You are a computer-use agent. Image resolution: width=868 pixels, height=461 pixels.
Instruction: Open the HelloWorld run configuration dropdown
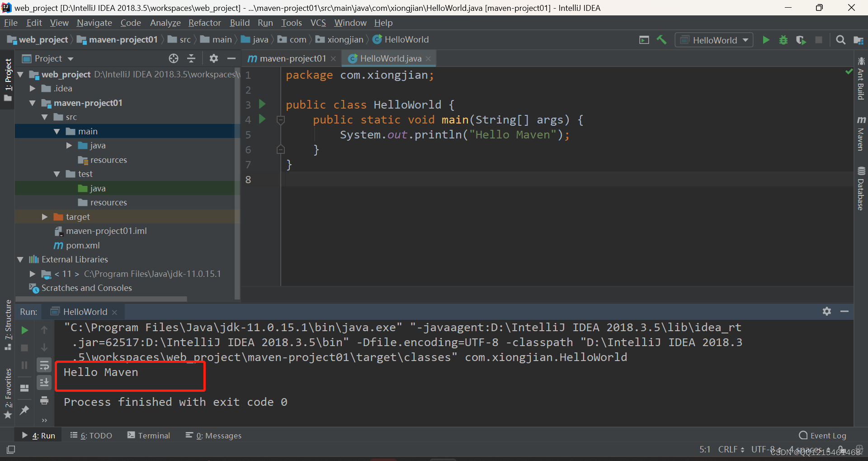point(714,40)
